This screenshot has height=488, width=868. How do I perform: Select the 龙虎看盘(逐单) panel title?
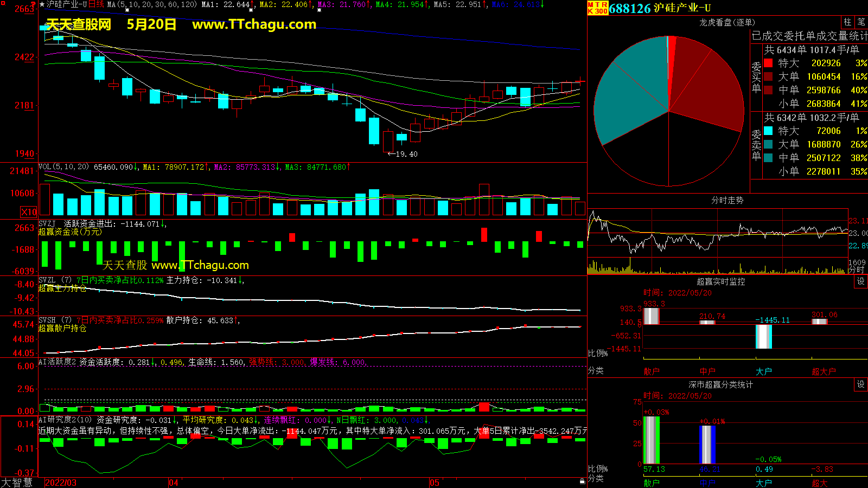tap(727, 22)
